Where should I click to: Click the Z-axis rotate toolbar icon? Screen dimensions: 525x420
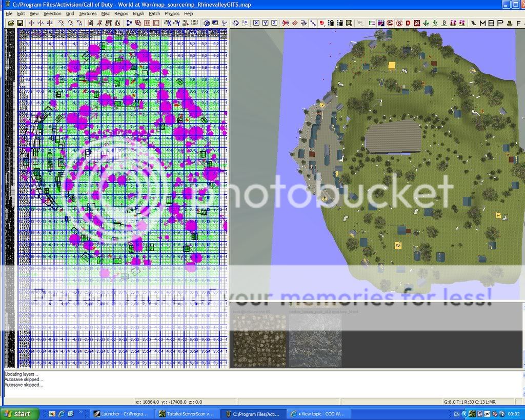[x=79, y=23]
